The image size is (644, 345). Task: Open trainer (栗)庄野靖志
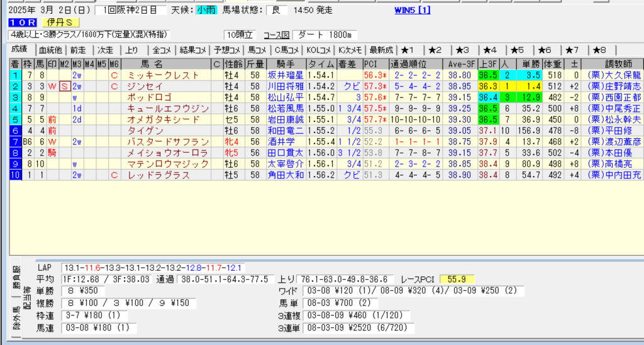pyautogui.click(x=614, y=87)
